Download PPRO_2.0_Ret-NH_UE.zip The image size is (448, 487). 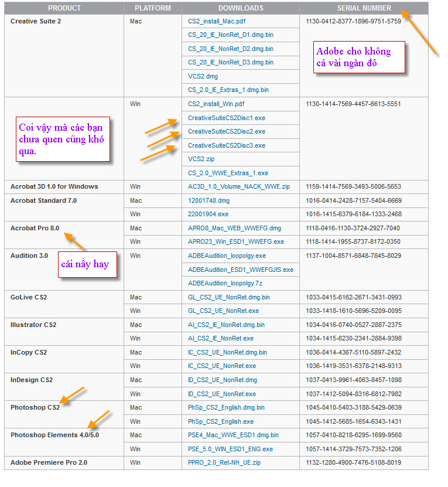[x=224, y=463]
